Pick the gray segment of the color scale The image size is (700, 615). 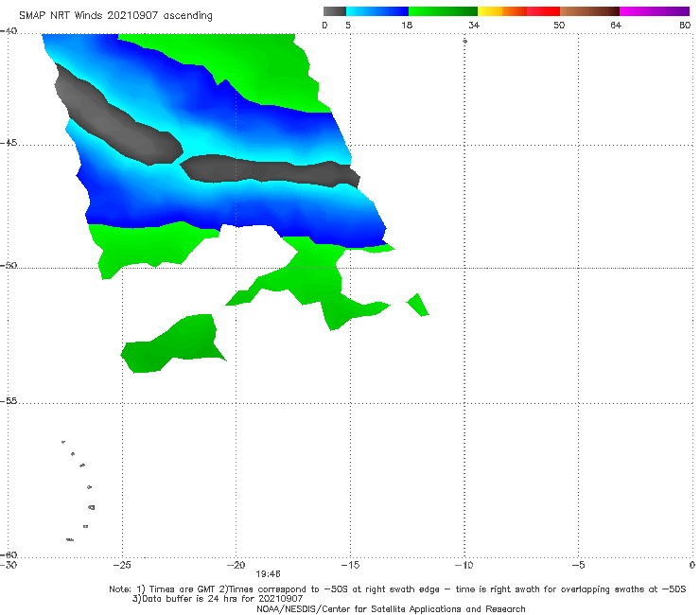(334, 11)
